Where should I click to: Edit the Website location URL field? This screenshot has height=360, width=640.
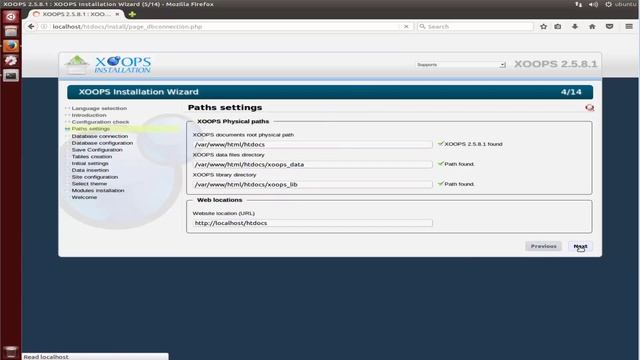coord(312,223)
